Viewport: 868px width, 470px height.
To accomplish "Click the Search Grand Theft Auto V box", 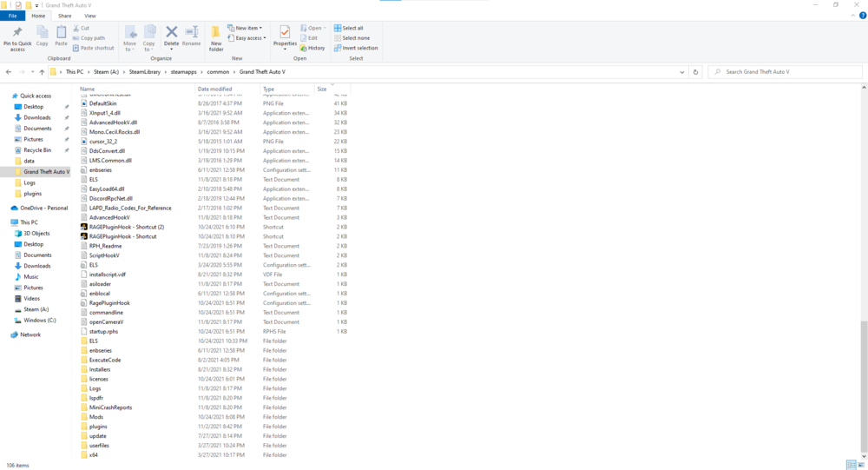I will tap(785, 72).
